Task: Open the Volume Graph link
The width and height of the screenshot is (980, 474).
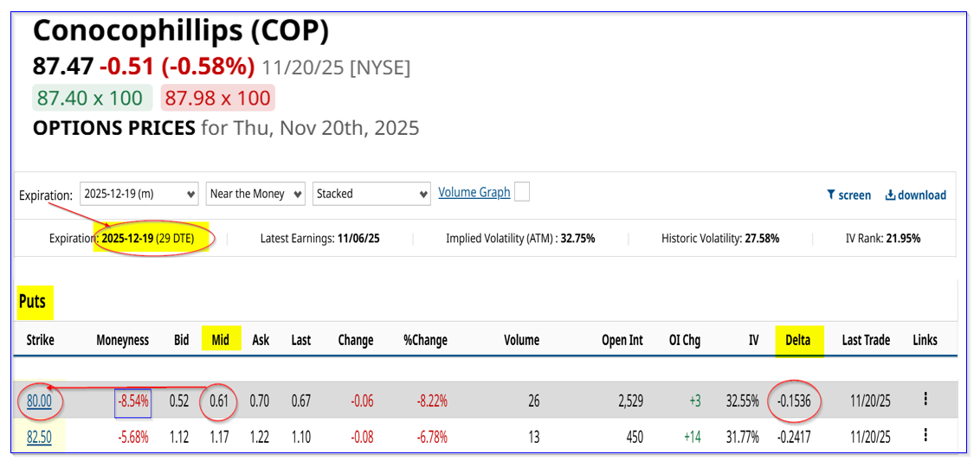Action: (474, 192)
